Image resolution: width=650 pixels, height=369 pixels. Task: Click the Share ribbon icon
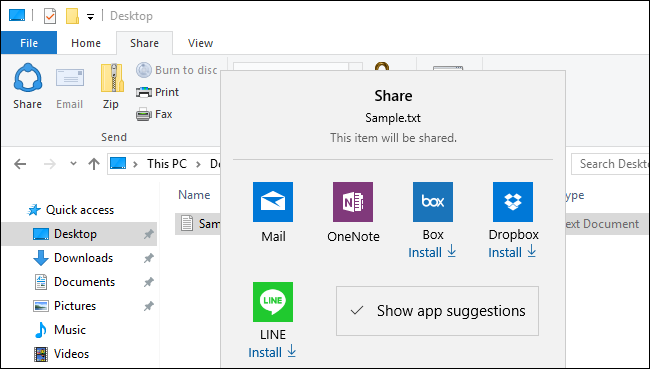click(x=27, y=86)
